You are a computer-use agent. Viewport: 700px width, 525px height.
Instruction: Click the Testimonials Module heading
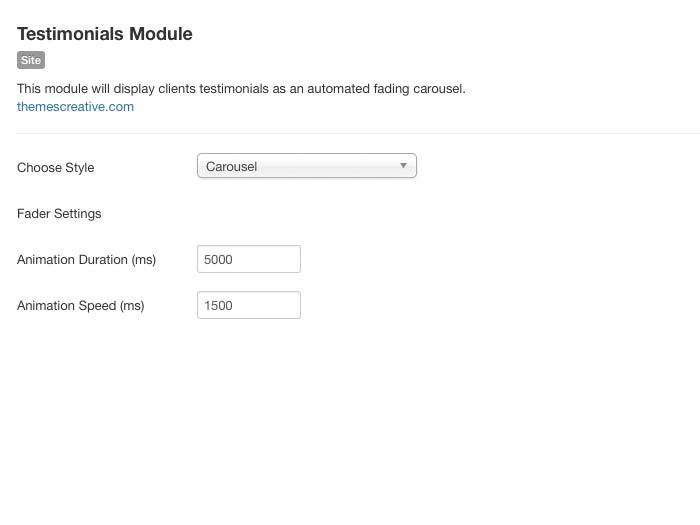(x=105, y=34)
